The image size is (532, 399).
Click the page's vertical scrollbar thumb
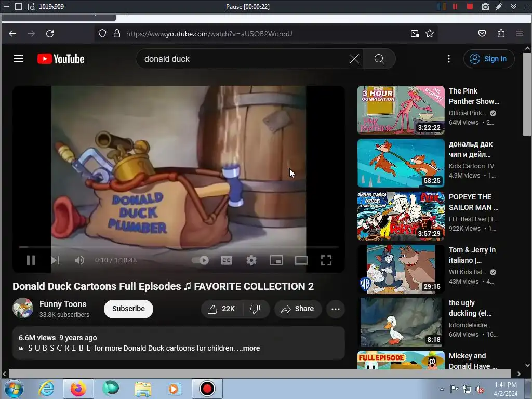tap(527, 94)
